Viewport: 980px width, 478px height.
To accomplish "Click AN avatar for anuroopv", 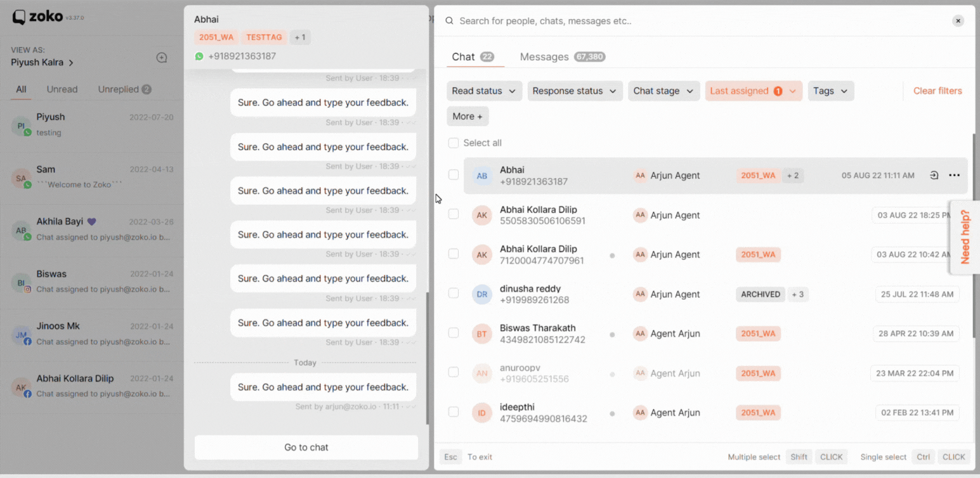I will coord(482,373).
